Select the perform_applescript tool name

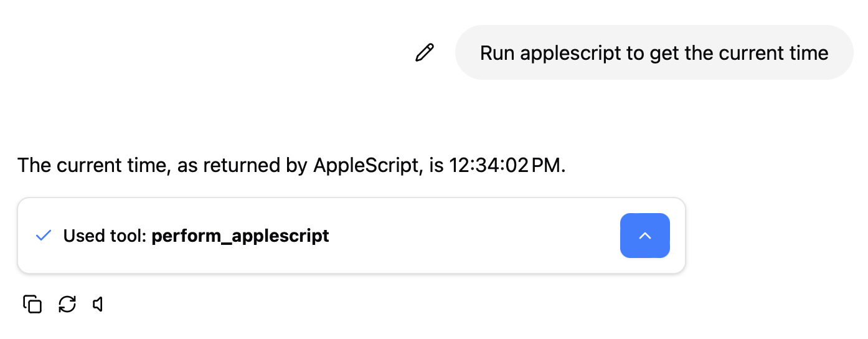tap(240, 236)
